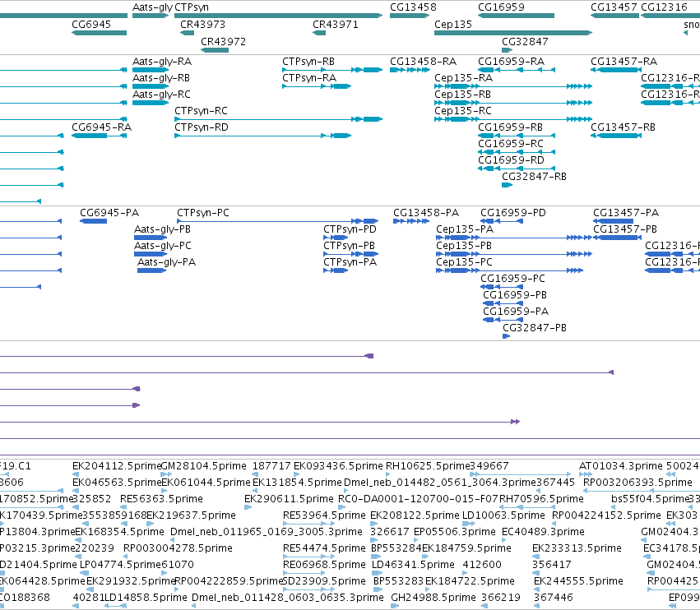
Task: Click the CR43971 gene label
Action: [x=336, y=24]
